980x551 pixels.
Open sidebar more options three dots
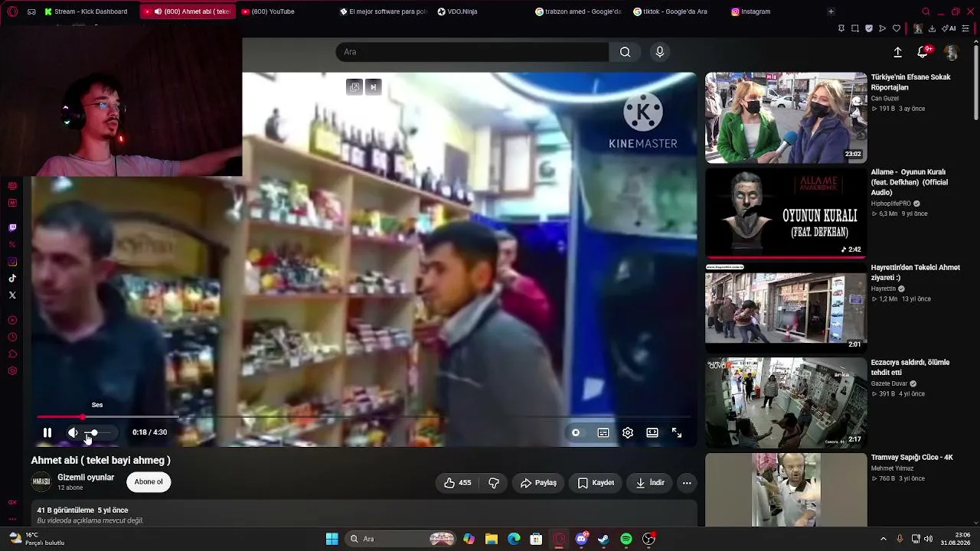coord(12,519)
